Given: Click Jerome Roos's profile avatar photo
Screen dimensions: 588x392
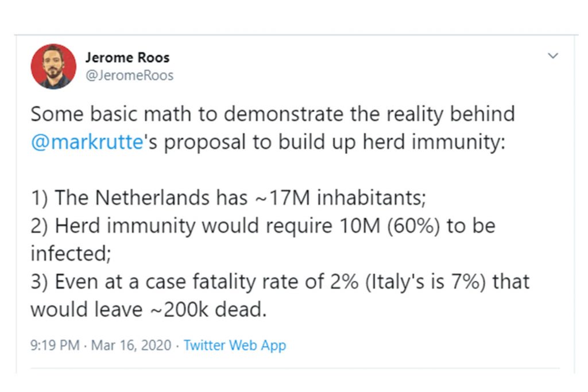Looking at the screenshot, I should tap(53, 67).
